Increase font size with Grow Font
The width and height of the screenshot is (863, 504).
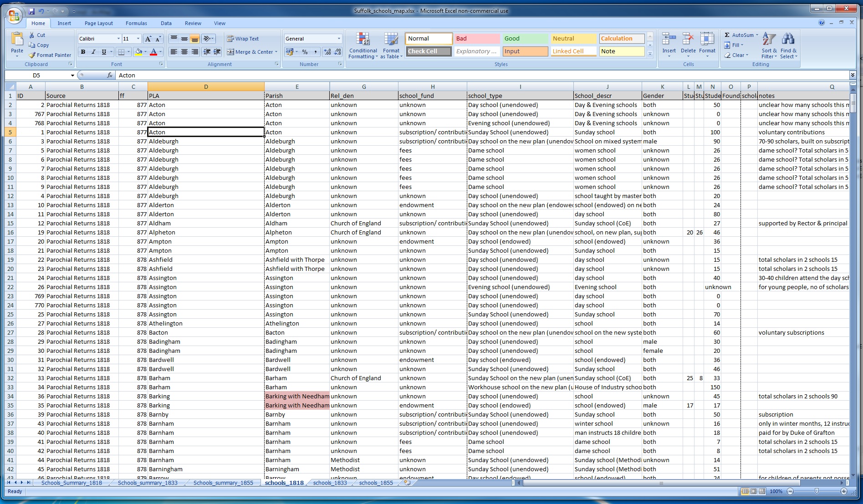point(148,39)
